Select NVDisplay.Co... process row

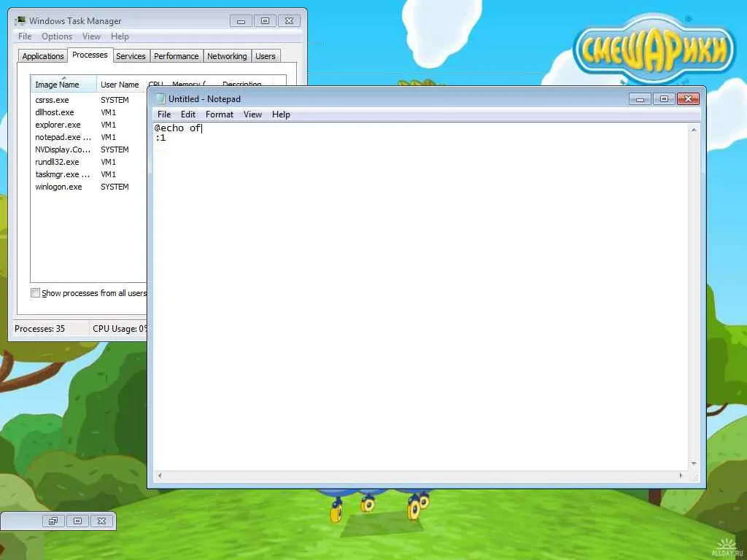point(89,149)
